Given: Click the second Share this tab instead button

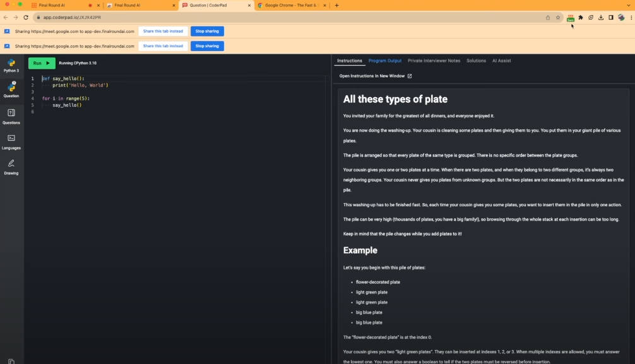Looking at the screenshot, I should tap(163, 46).
